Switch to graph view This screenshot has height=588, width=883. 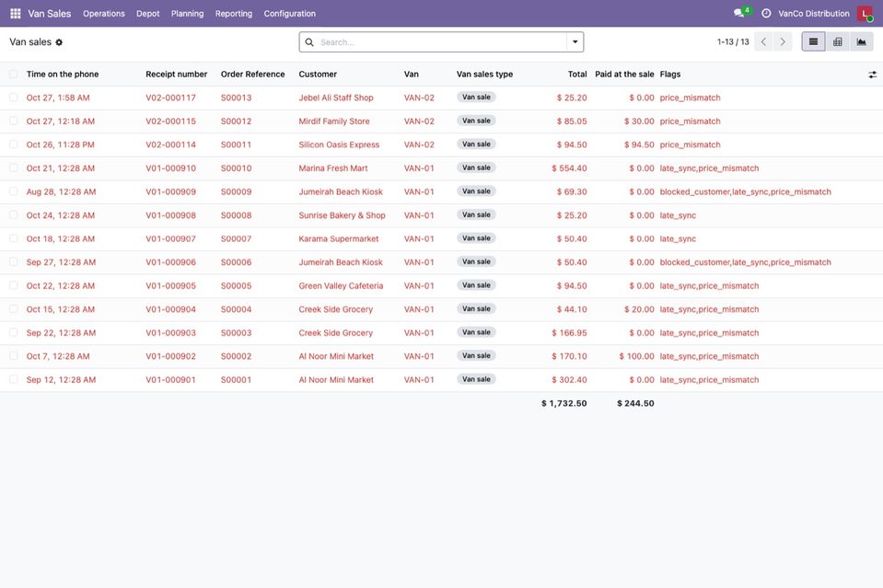[862, 41]
